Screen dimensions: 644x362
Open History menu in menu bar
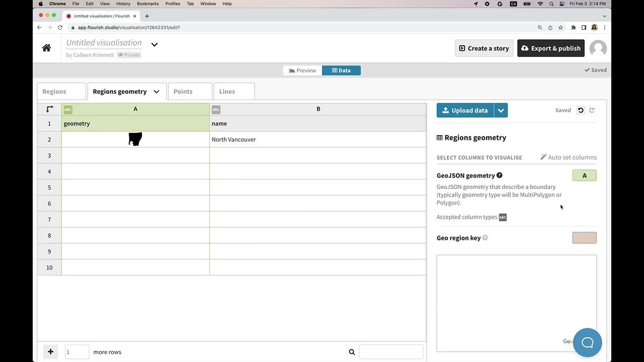pyautogui.click(x=123, y=4)
